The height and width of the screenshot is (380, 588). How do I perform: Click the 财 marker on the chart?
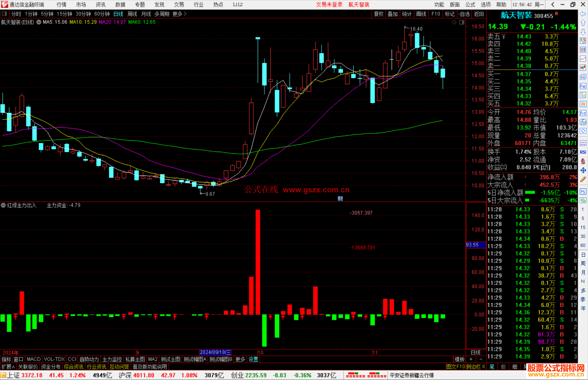coord(340,199)
